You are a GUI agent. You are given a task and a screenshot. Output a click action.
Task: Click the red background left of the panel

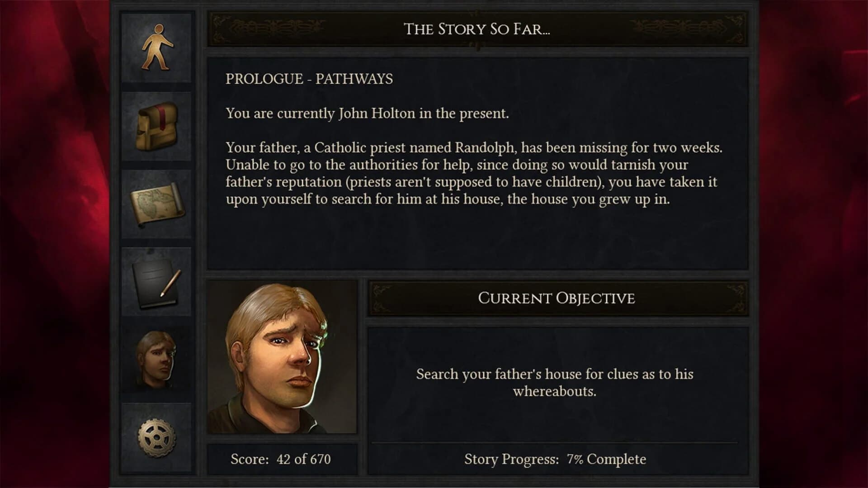coord(54,244)
